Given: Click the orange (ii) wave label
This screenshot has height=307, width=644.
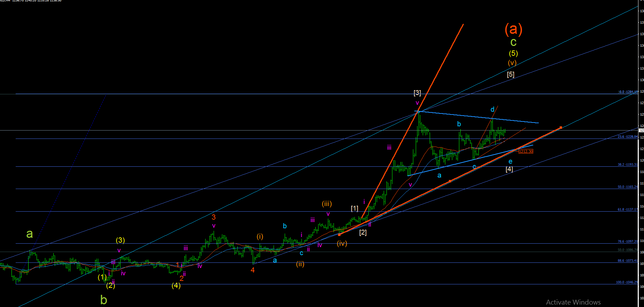Looking at the screenshot, I should 300,264.
